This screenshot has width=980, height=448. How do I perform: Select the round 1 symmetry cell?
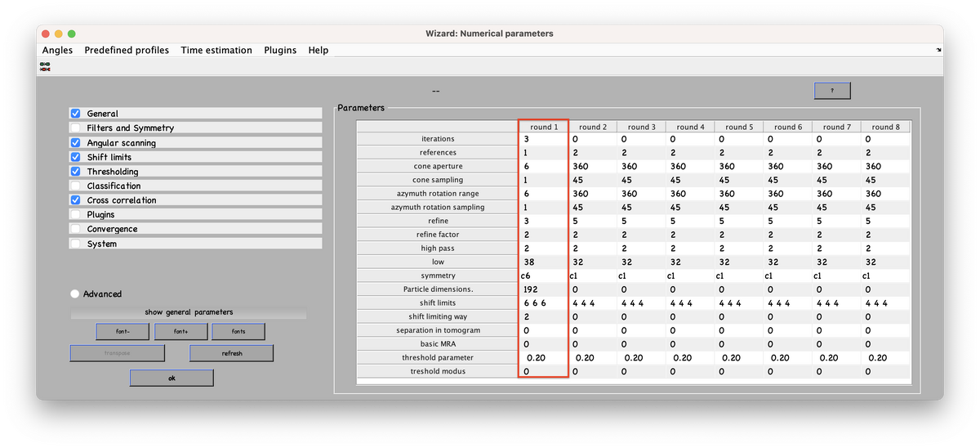pos(543,276)
